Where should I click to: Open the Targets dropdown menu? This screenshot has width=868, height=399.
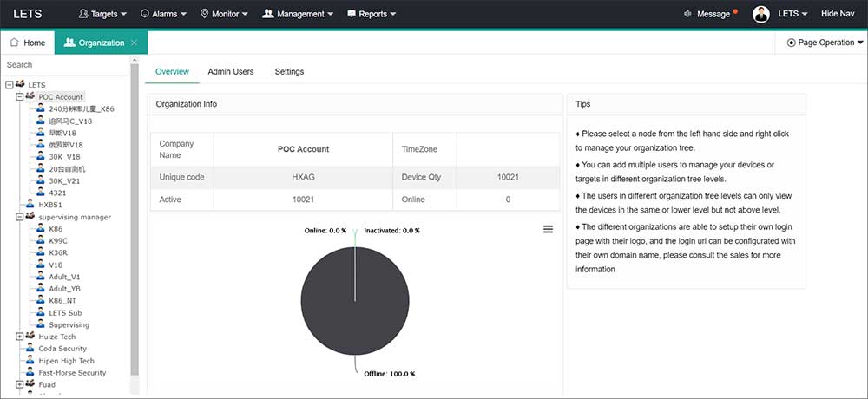coord(102,14)
